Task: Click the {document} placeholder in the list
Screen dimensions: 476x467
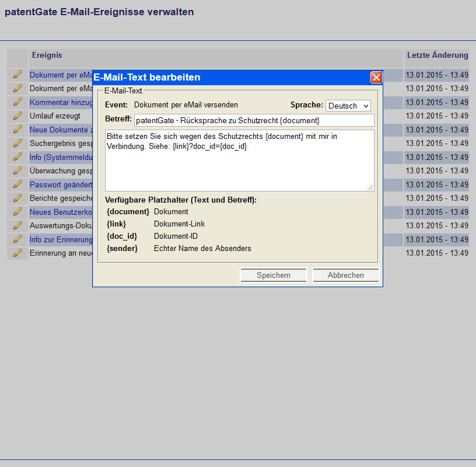Action: click(x=128, y=211)
